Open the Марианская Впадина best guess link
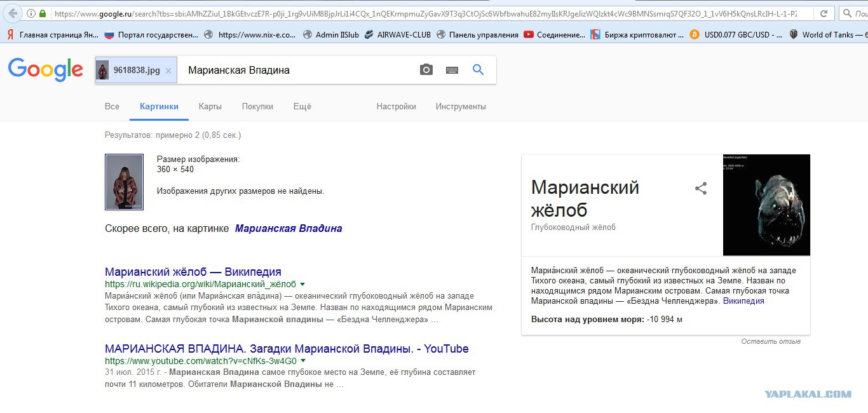This screenshot has height=413, width=868. (x=288, y=228)
